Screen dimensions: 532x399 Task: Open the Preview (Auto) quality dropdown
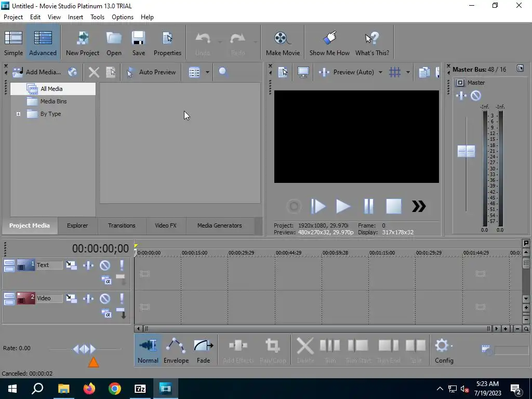click(x=380, y=72)
